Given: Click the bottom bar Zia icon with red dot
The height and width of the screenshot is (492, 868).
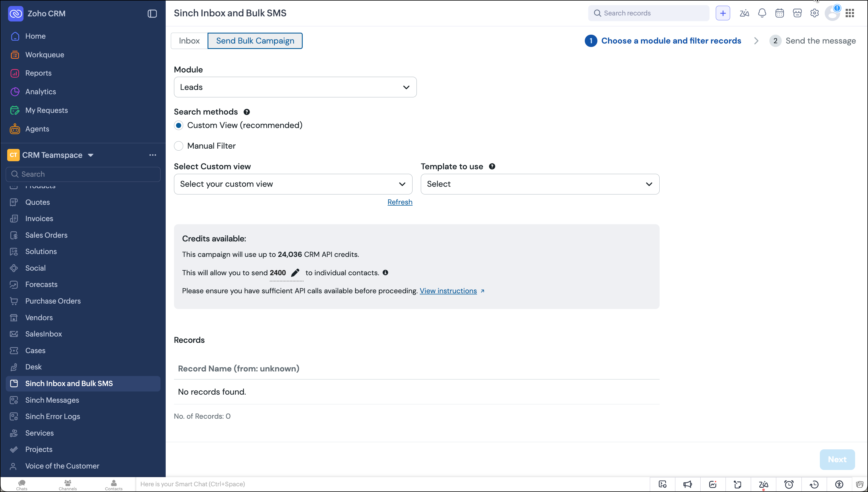Looking at the screenshot, I should tap(764, 484).
